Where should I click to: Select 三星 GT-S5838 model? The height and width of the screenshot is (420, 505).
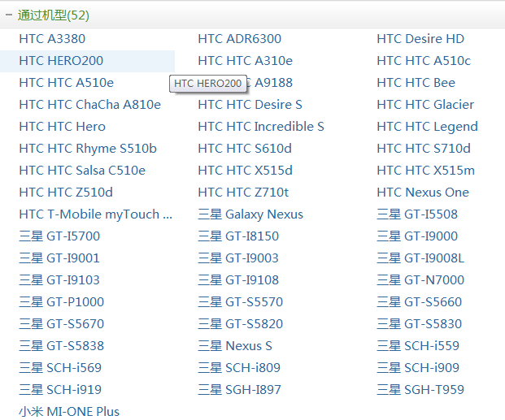tap(62, 345)
